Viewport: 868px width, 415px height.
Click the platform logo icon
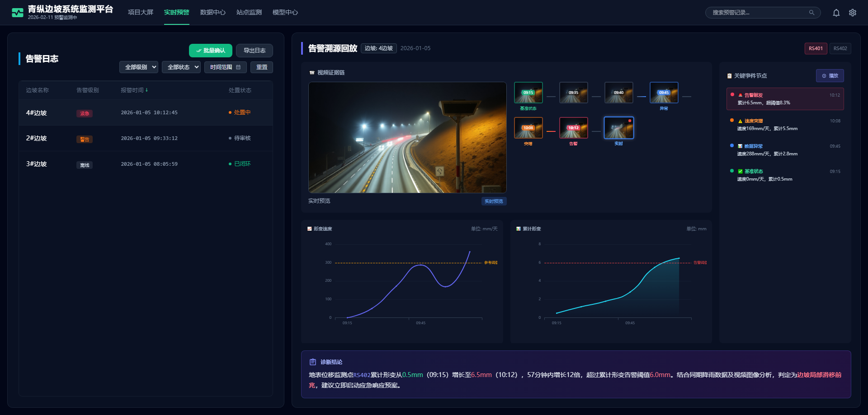point(18,13)
